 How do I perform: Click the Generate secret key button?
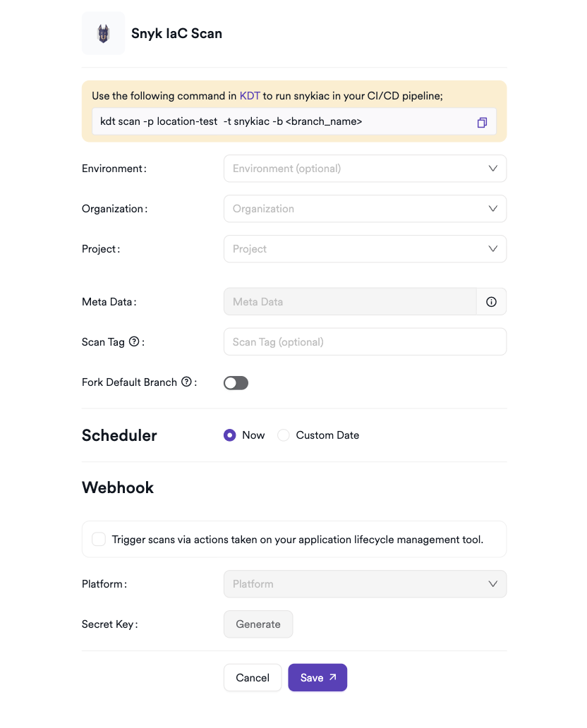click(x=258, y=624)
